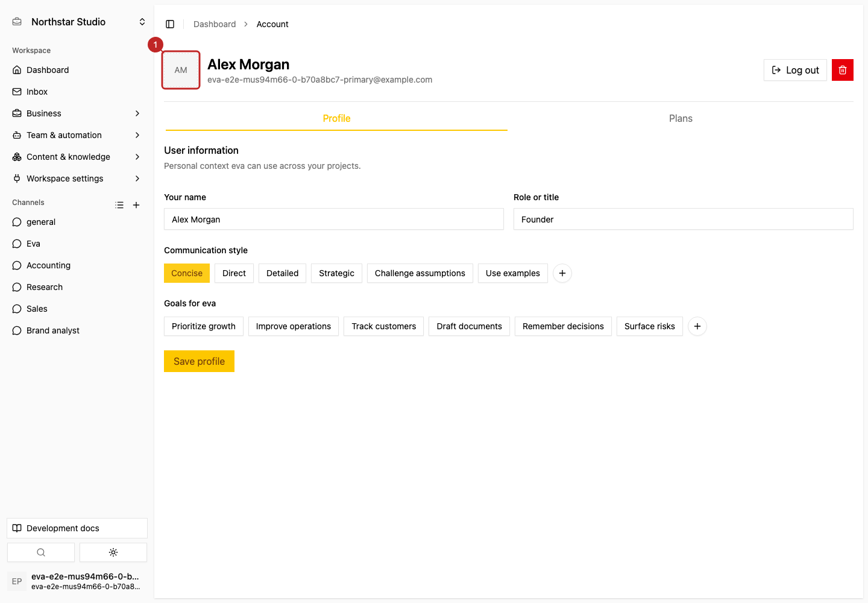868x603 pixels.
Task: Select the Direct style chip
Action: coord(234,273)
